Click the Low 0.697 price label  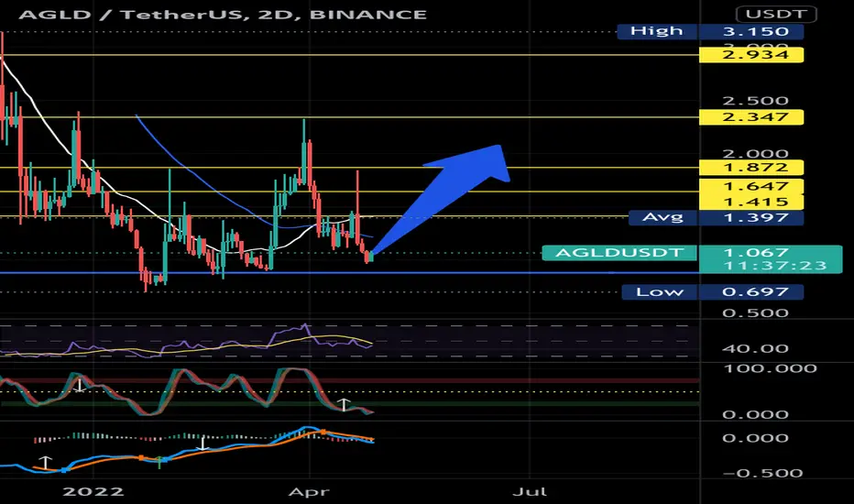[x=751, y=292]
